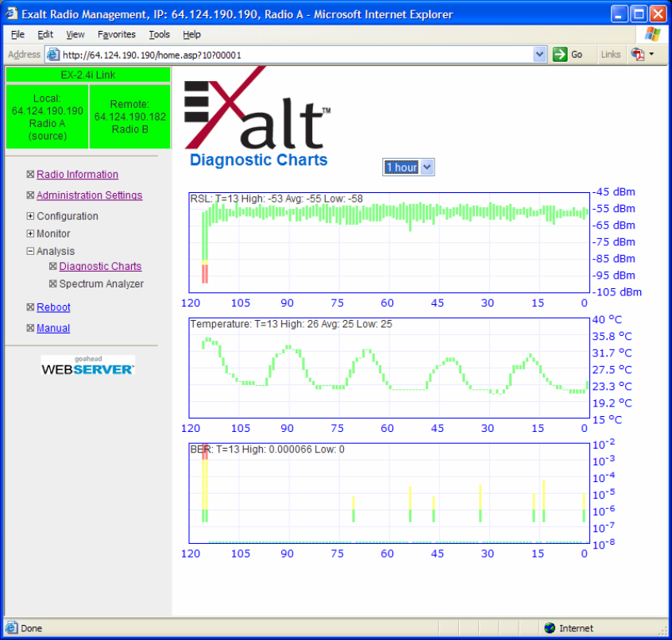This screenshot has height=640, width=672.
Task: Click the title bar Internet Explorer icon
Action: coord(12,13)
